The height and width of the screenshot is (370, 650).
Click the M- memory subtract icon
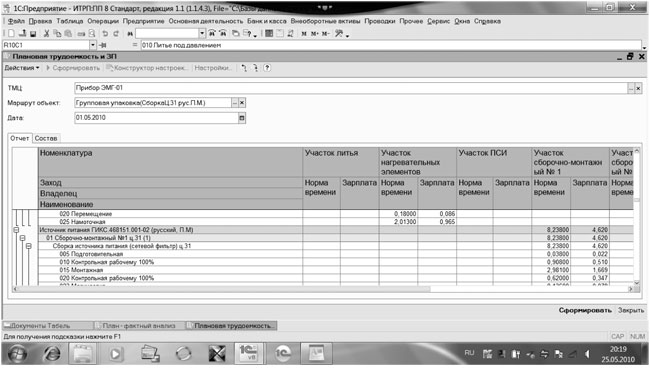(x=326, y=34)
